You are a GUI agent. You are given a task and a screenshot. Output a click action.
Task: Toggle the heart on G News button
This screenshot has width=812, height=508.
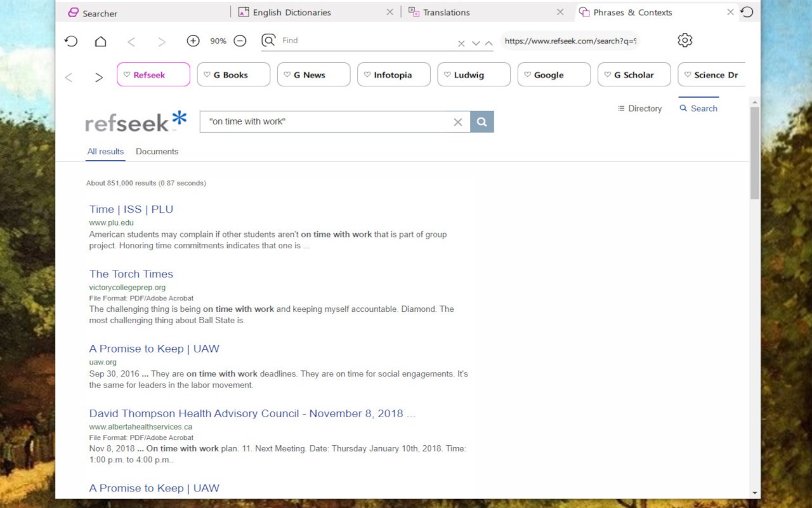pyautogui.click(x=287, y=75)
